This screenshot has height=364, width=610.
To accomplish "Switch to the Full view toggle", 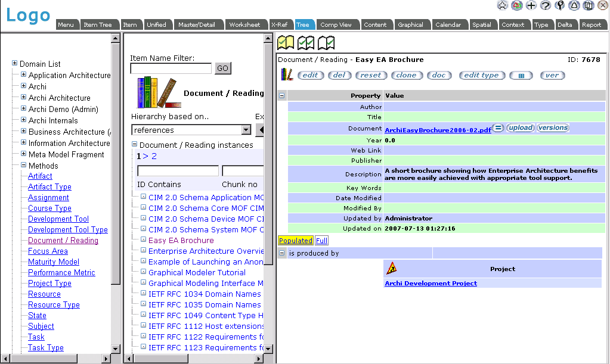I will click(x=321, y=241).
